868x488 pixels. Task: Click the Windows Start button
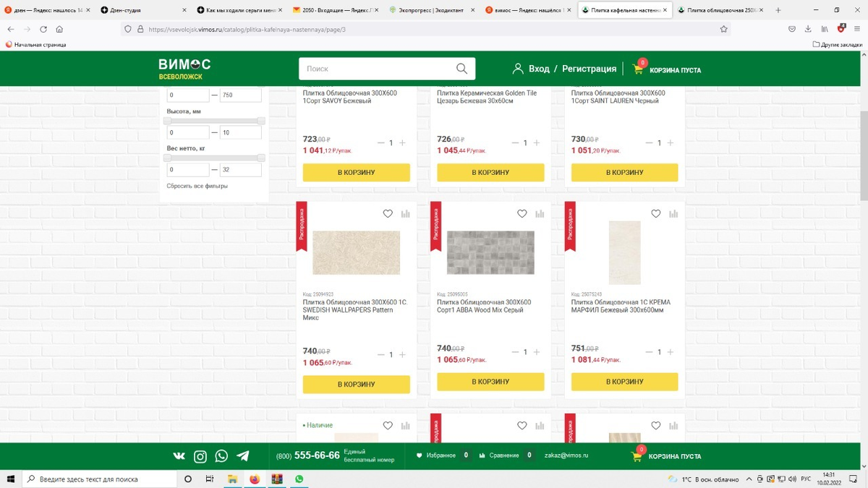pos(11,479)
